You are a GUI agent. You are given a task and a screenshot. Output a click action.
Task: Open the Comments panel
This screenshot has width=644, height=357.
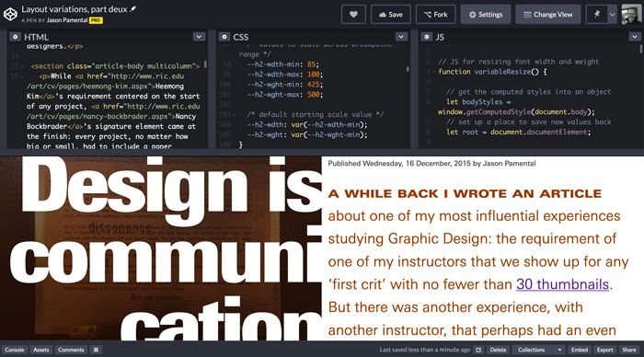tap(71, 350)
